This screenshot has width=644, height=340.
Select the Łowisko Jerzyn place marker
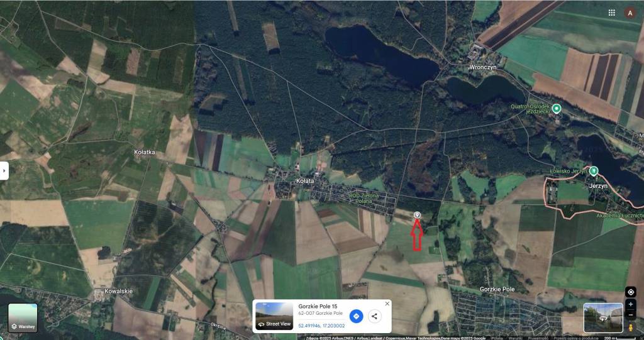tap(594, 171)
